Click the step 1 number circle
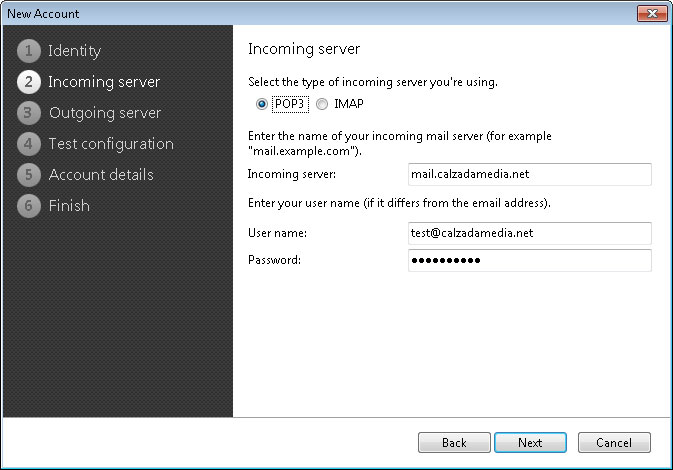 [29, 51]
